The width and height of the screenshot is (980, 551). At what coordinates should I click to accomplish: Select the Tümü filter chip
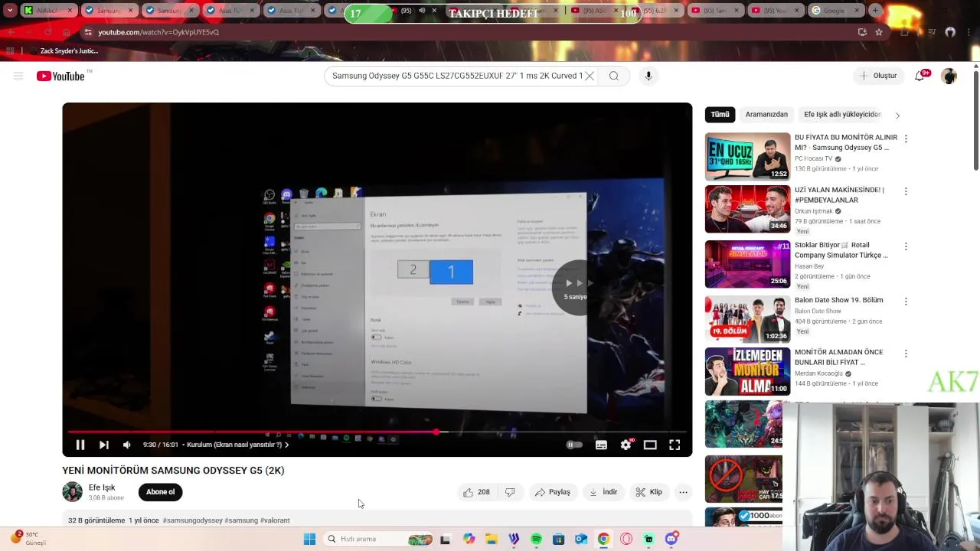click(720, 115)
